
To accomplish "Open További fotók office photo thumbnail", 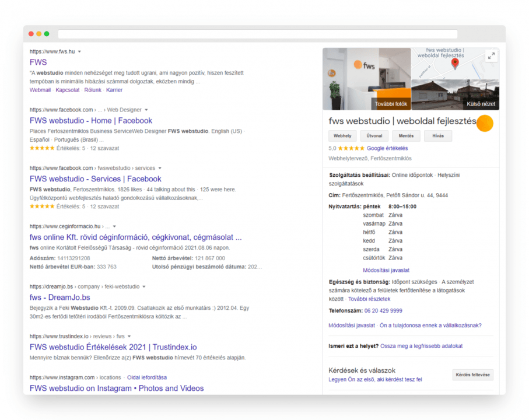I will pos(367,79).
